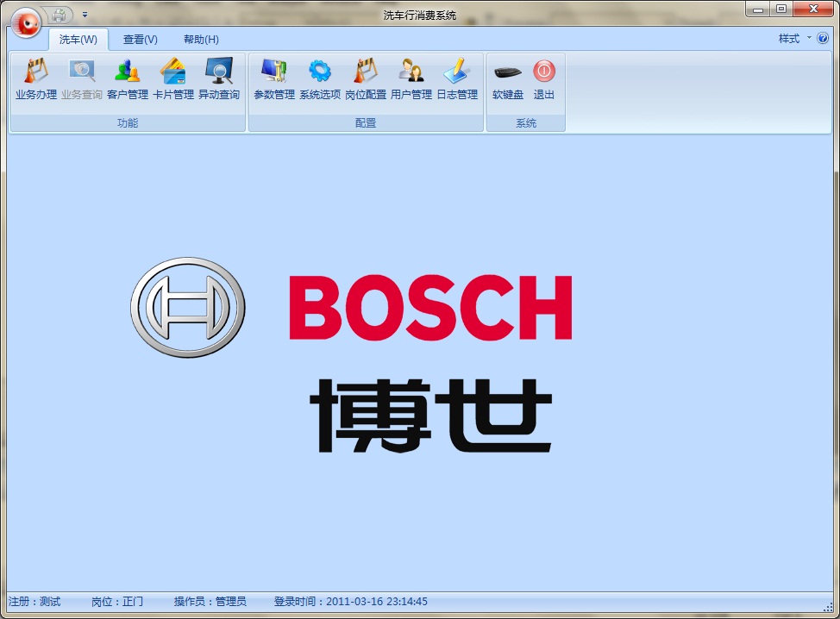Click the 系统 group label
The width and height of the screenshot is (840, 619).
click(526, 123)
